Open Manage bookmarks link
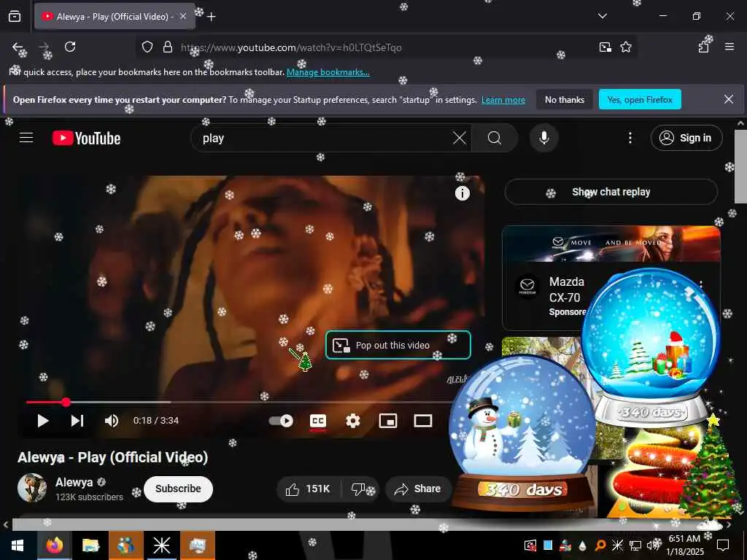Screen dimensions: 747x560 [x=328, y=72]
